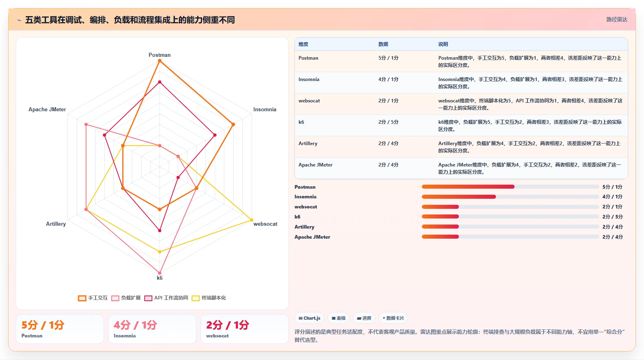
Task: Click the 维度 column header
Action: pos(303,44)
